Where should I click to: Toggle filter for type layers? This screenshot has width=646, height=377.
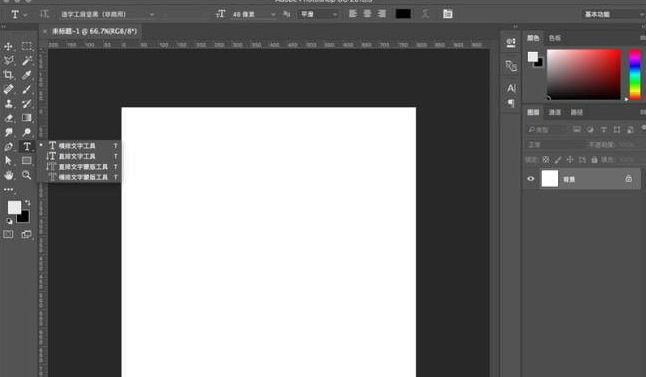tap(604, 129)
